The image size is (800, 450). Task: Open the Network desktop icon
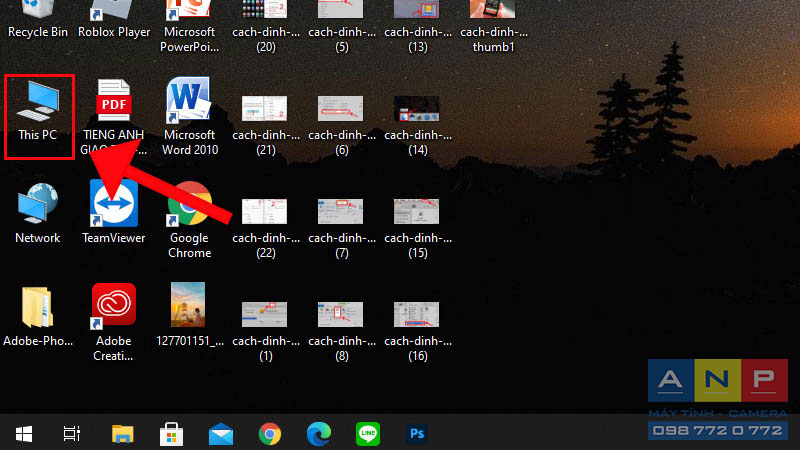(x=38, y=214)
